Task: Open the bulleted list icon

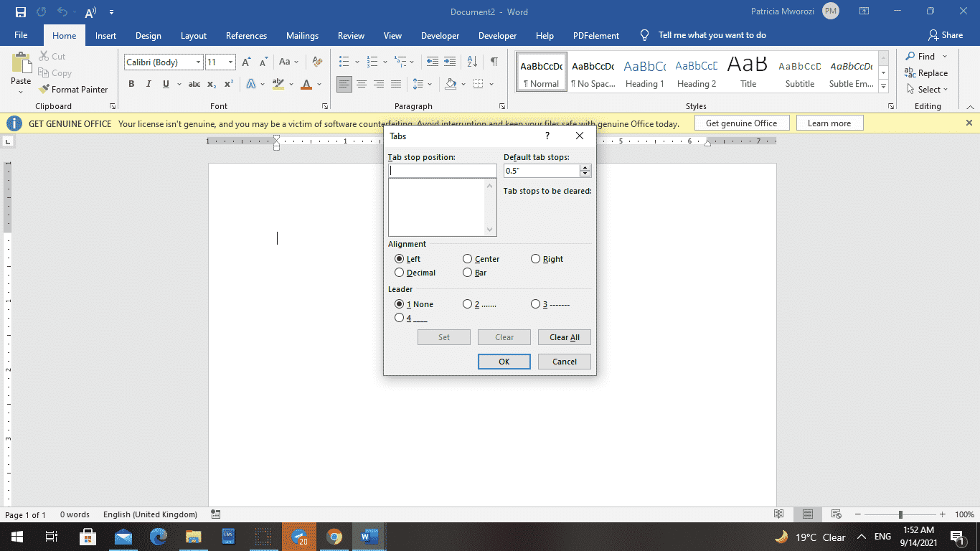Action: tap(344, 61)
